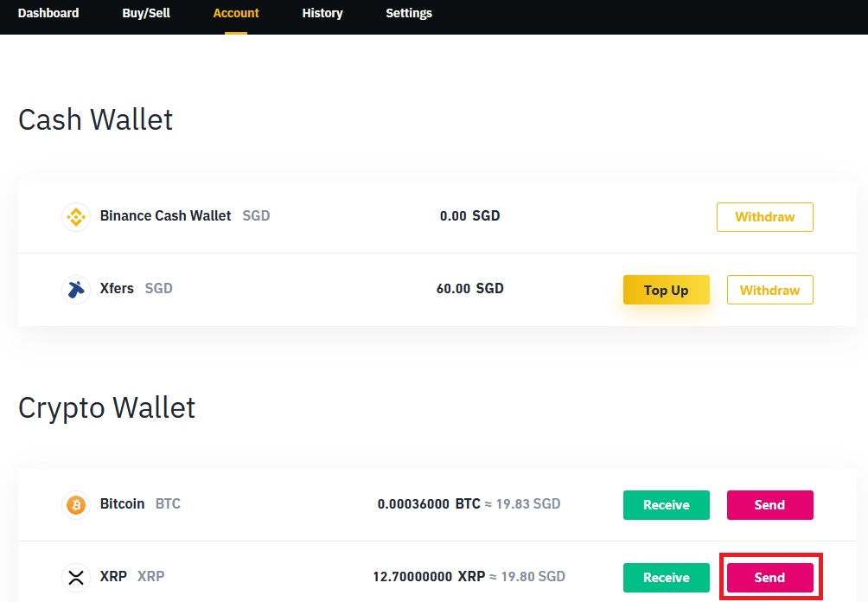
Task: Withdraw from the Xfers wallet
Action: coord(769,290)
